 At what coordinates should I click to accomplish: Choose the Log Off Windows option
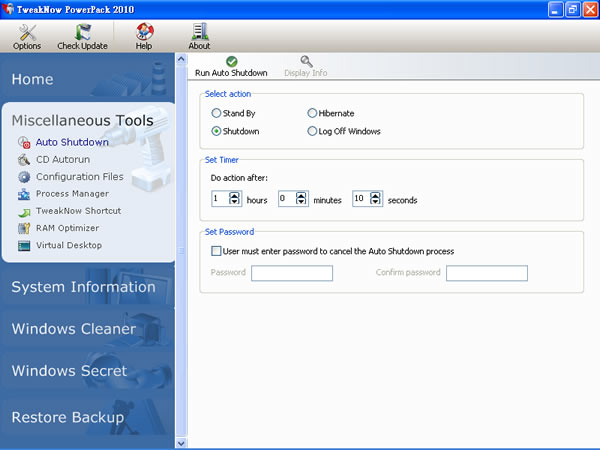tap(313, 131)
